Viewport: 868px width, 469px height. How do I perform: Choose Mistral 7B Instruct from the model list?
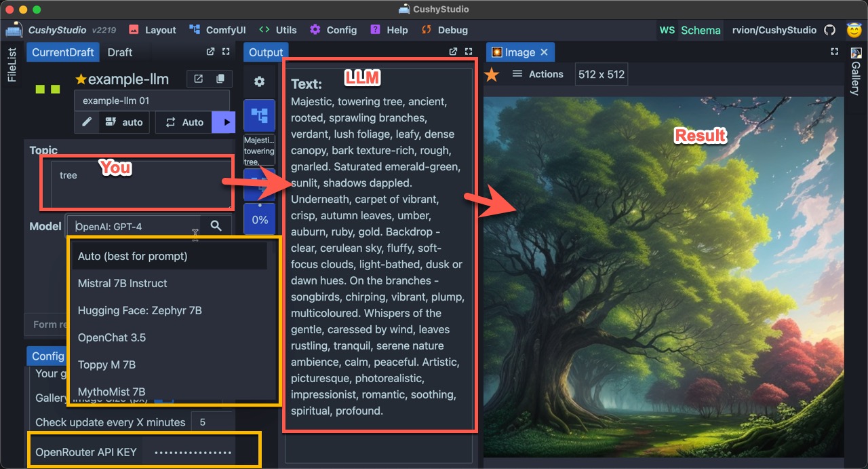point(122,283)
